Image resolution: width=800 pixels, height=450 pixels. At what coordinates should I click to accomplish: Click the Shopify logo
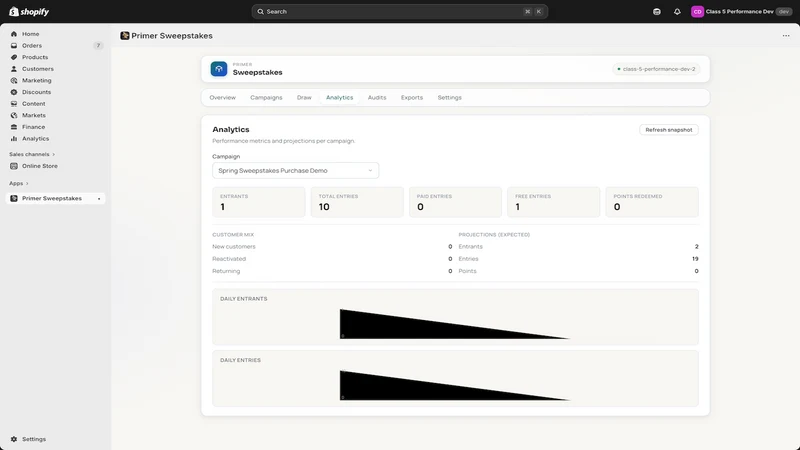point(29,11)
